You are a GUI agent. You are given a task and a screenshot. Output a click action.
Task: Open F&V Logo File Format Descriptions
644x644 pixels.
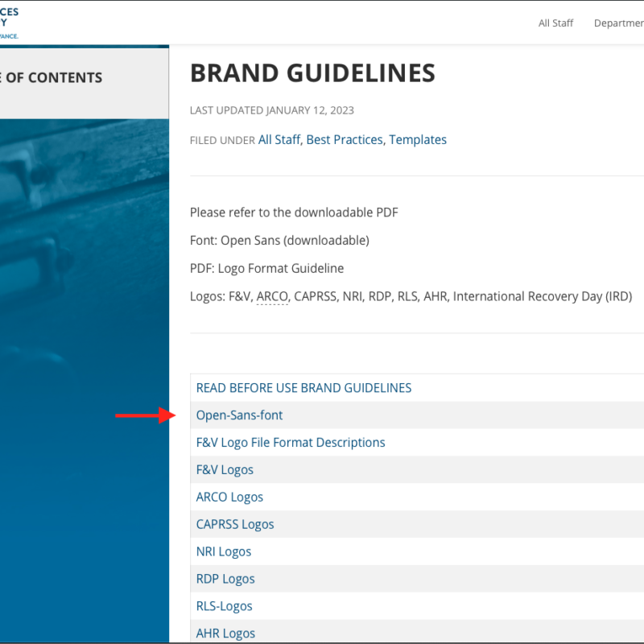(291, 443)
